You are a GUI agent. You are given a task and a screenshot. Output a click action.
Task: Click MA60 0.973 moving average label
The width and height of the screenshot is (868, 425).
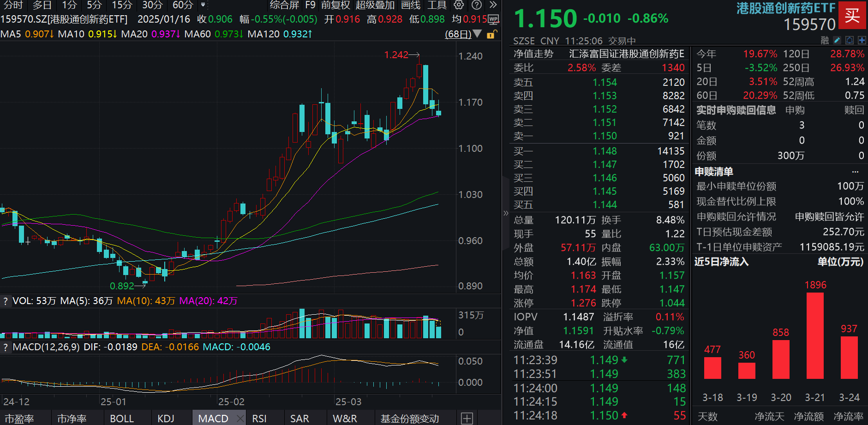[x=214, y=35]
